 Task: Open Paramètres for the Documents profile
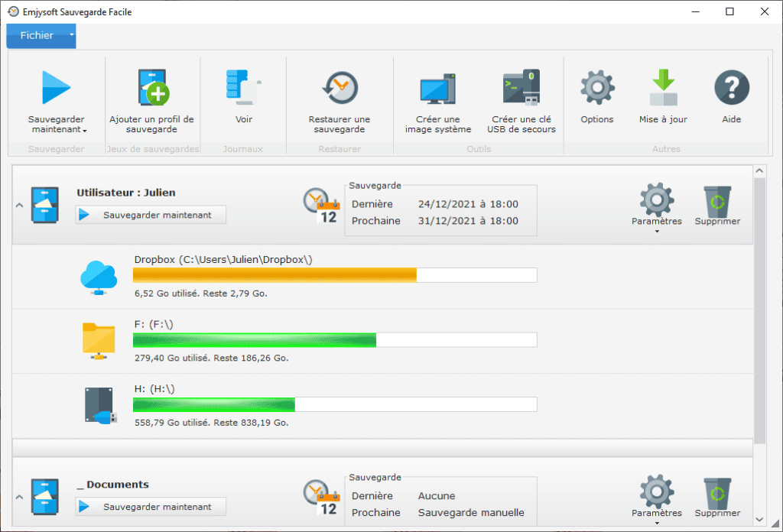[x=656, y=494]
